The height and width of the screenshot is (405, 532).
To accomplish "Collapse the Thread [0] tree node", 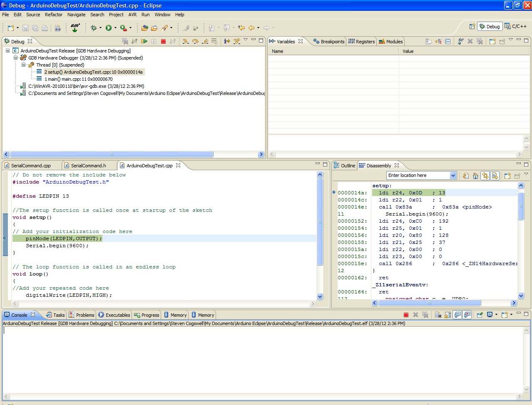I will (x=24, y=65).
